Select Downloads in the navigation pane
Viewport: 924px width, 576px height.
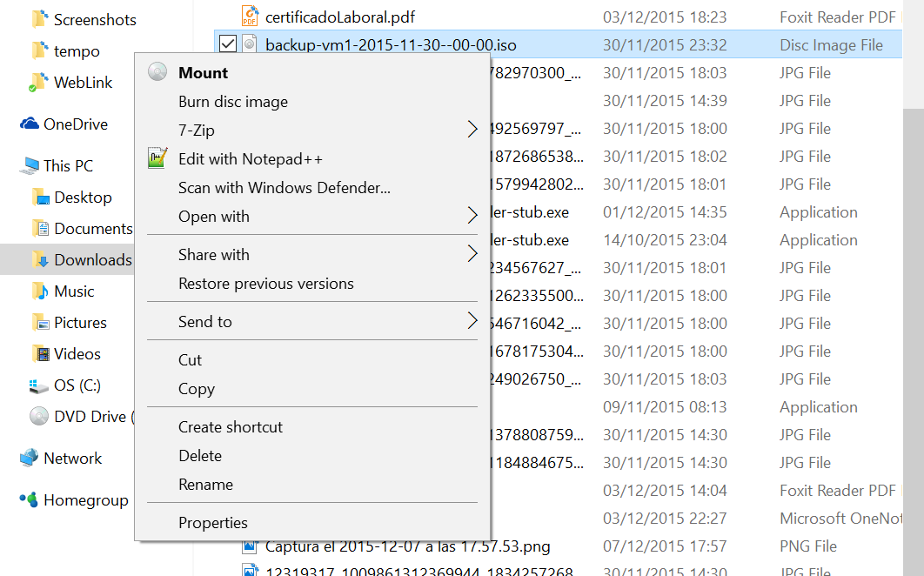coord(92,260)
